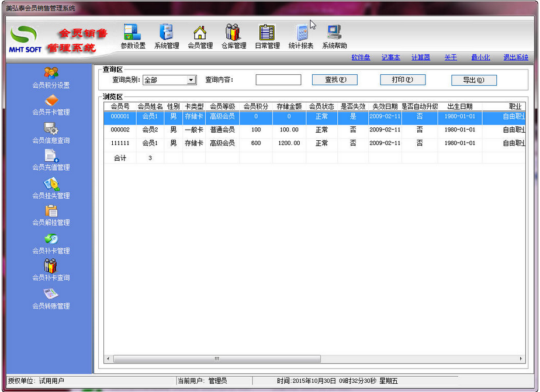
Task: Click the status bar time display
Action: coord(337,381)
